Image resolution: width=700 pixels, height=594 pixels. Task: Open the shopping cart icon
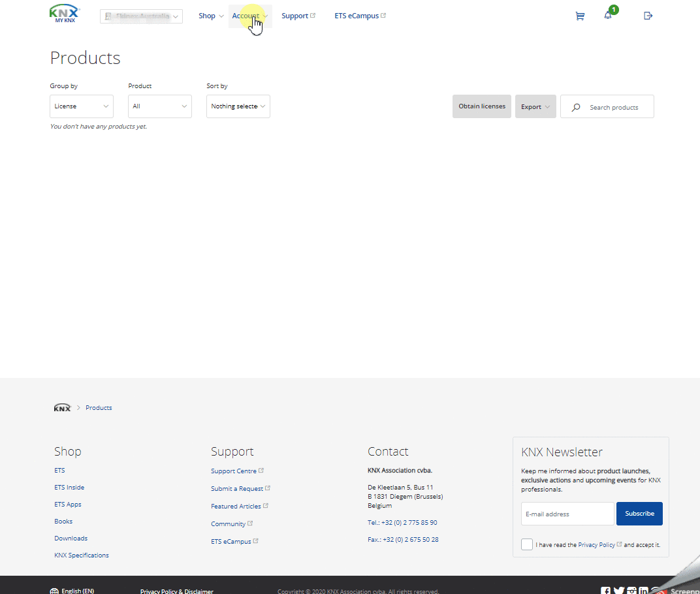580,16
